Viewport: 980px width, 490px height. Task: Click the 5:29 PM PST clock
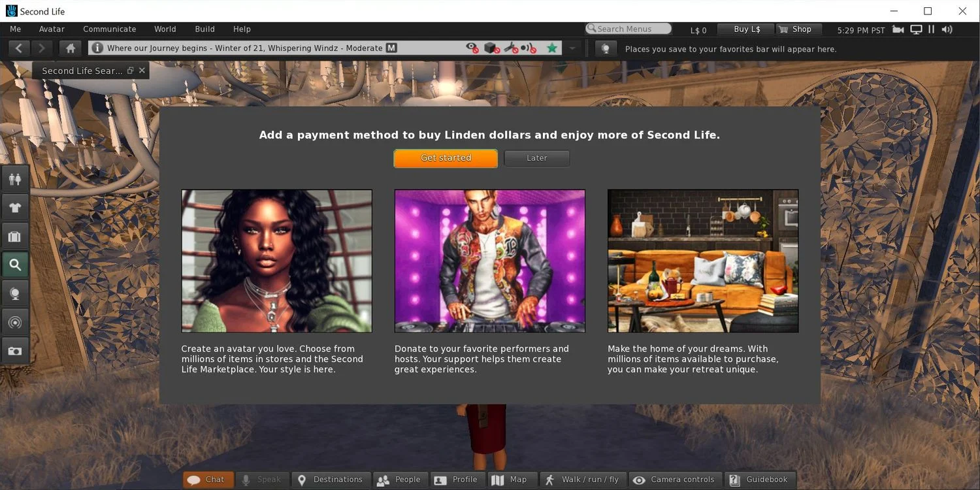[861, 30]
